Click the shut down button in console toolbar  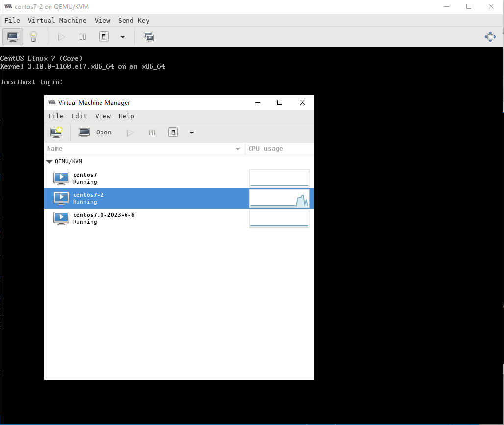coord(104,37)
